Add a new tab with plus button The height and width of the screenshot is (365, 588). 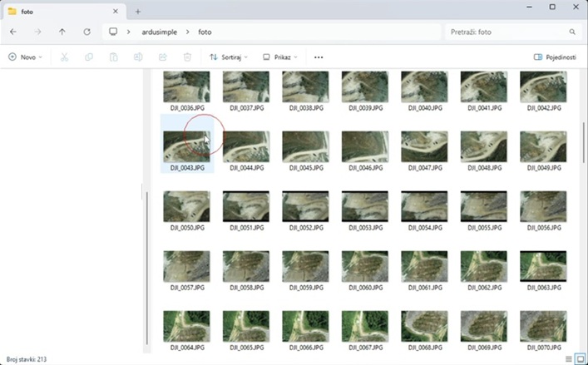point(138,11)
